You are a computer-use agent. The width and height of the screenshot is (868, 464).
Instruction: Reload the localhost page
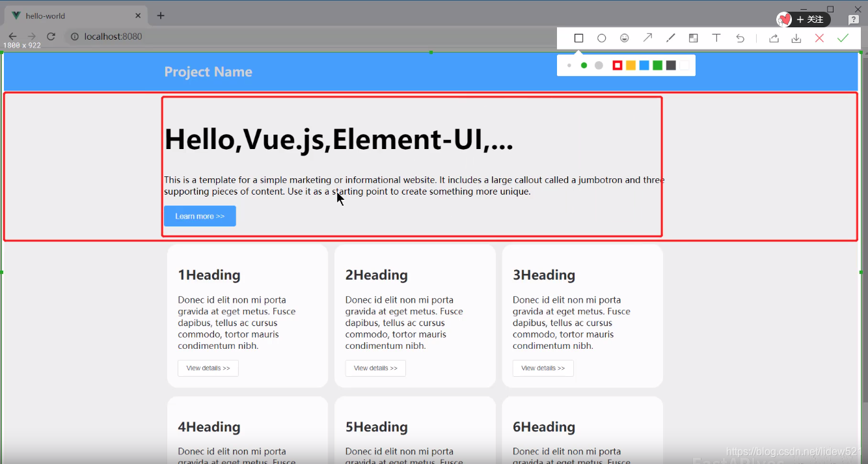[x=51, y=36]
